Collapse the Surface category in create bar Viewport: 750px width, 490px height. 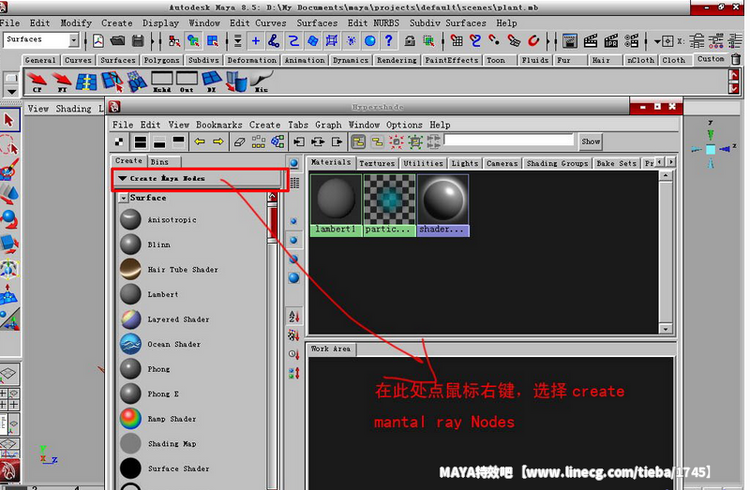coord(124,198)
